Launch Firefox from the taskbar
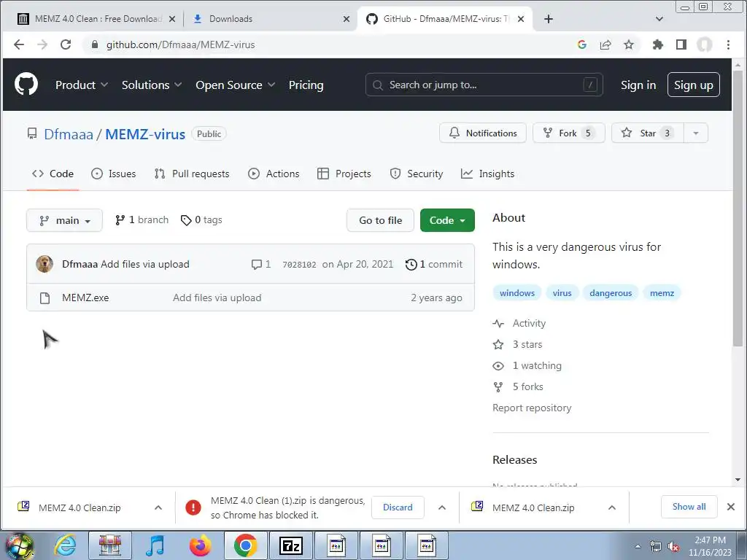The image size is (747, 560). click(x=200, y=545)
